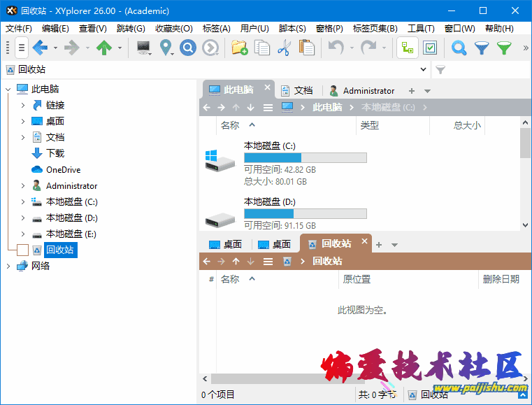Viewport: 532px width, 405px height.
Task: Open the 查看(V) menu
Action: point(92,29)
